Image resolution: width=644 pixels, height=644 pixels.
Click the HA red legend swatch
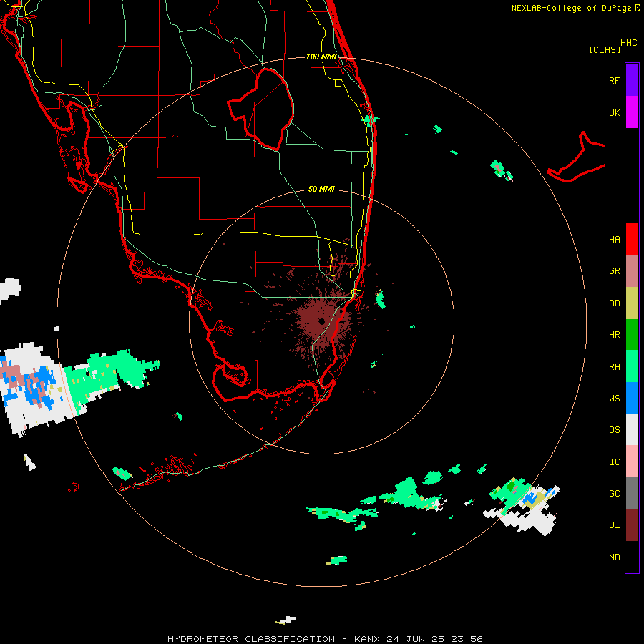[x=632, y=239]
